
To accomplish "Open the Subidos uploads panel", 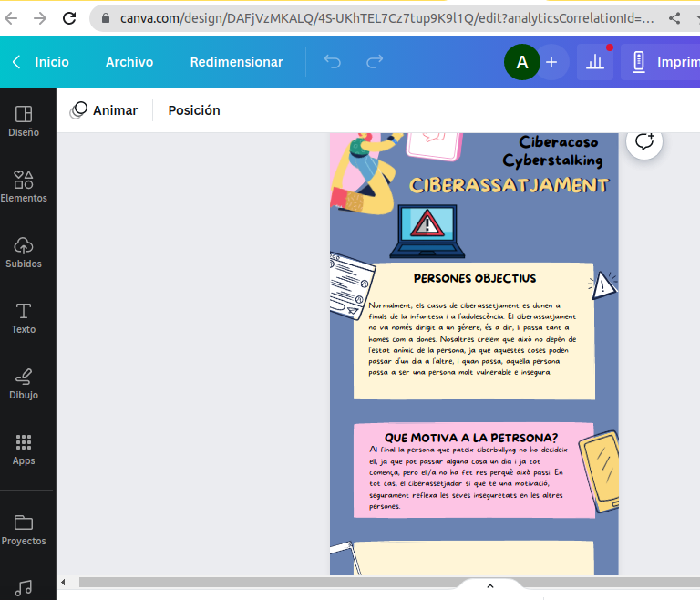I will (24, 253).
